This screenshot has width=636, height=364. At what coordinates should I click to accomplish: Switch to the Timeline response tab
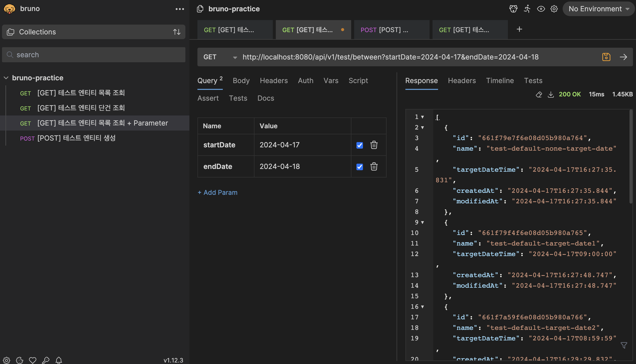point(500,81)
